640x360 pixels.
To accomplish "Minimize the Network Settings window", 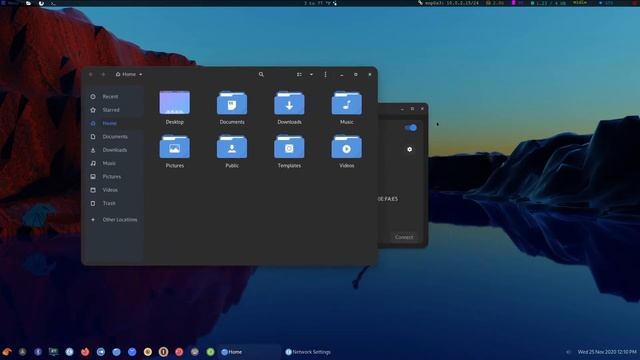I will [402, 109].
